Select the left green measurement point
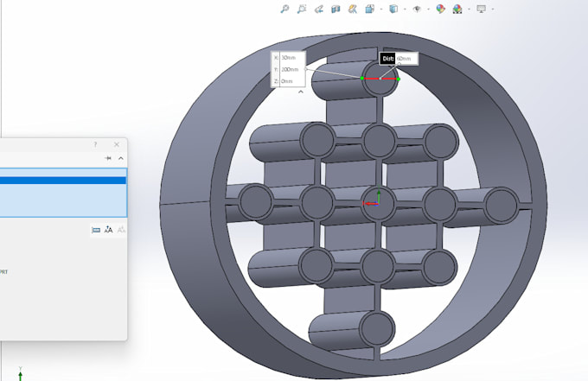The height and width of the screenshot is (381, 588). [361, 78]
